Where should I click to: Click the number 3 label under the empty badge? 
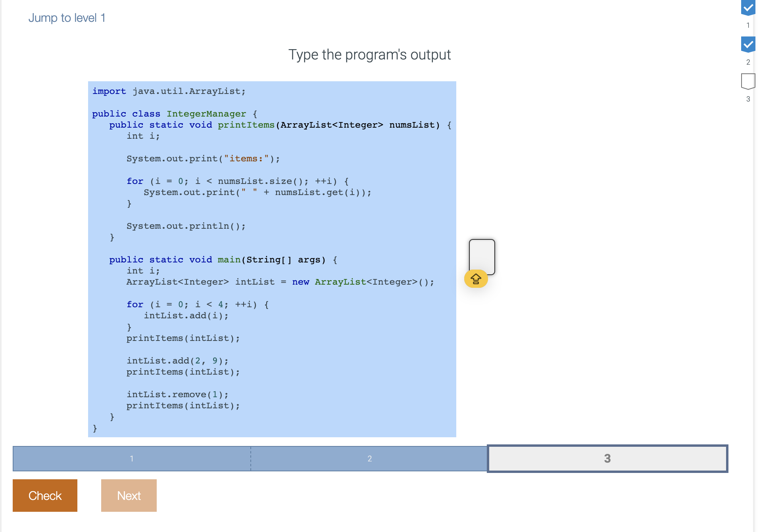click(747, 99)
